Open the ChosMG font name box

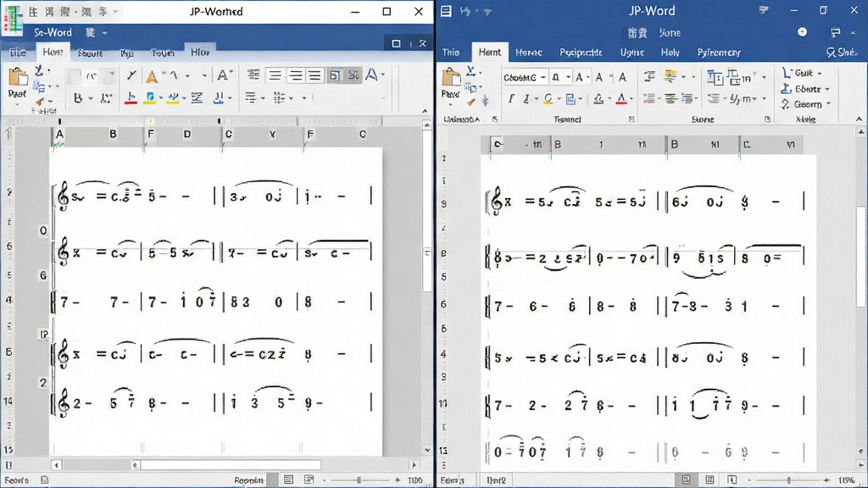[525, 77]
